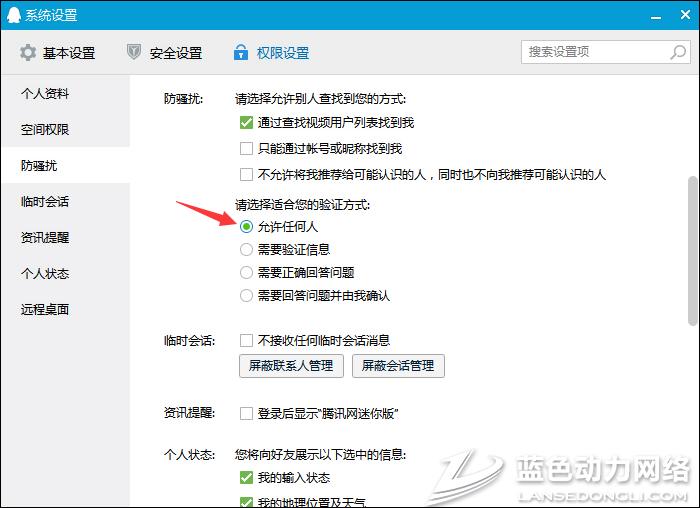Click the shield icon for 安全设置
Screen dimensions: 700x508
(134, 52)
